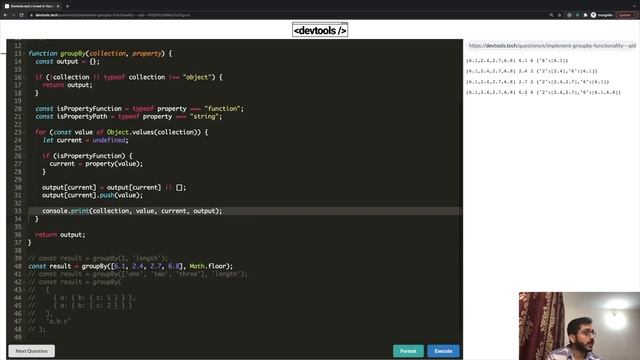Click the Execute button

click(x=443, y=351)
